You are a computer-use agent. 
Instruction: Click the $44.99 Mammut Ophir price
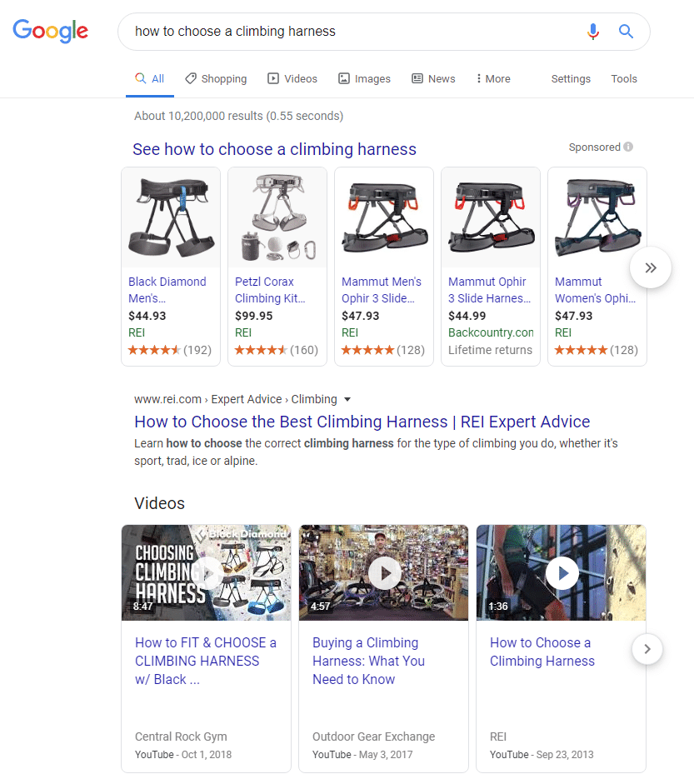point(467,316)
